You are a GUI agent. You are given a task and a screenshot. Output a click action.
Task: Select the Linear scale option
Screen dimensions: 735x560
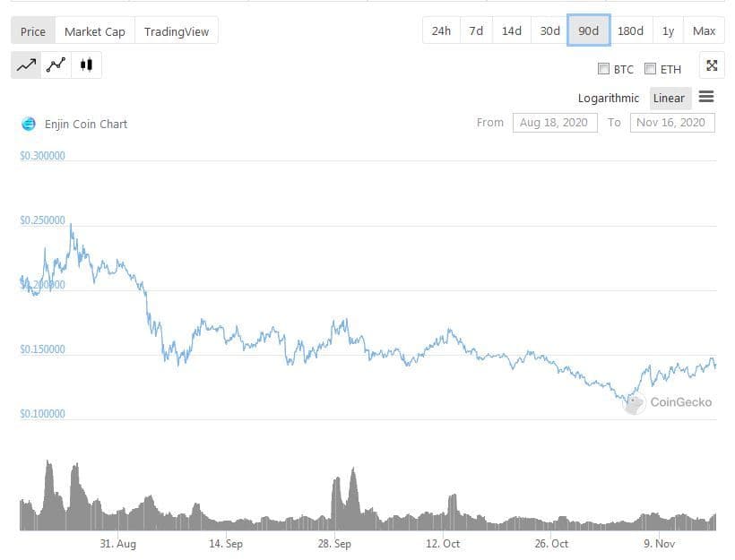669,99
